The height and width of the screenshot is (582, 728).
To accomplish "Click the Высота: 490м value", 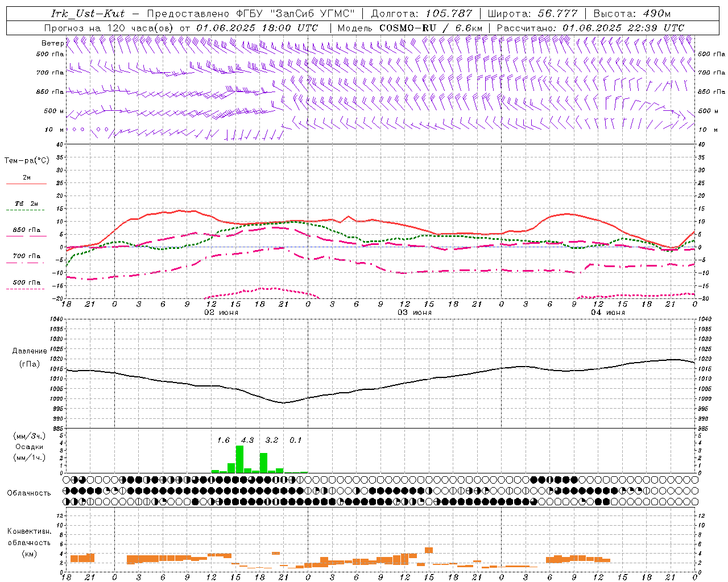I will click(x=632, y=14).
